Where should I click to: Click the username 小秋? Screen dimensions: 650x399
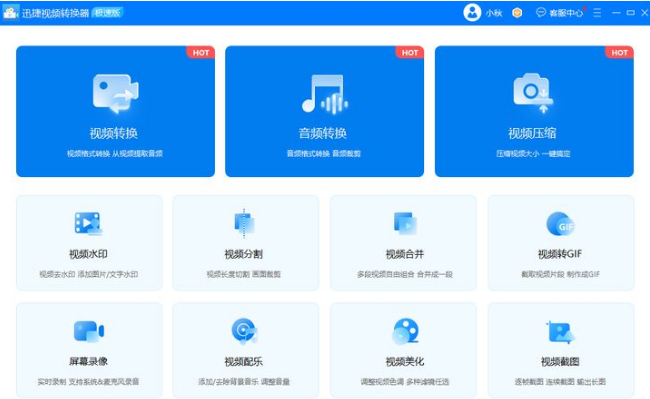[x=494, y=13]
